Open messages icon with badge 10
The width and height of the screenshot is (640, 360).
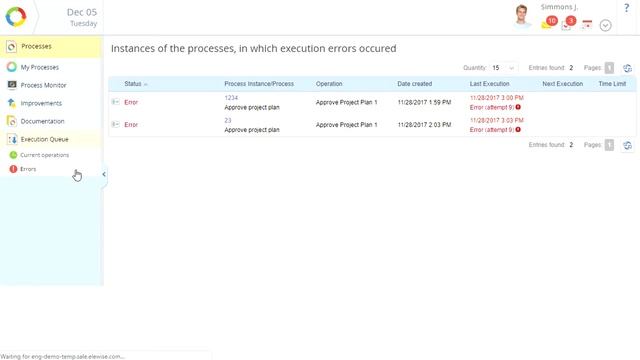click(x=549, y=23)
